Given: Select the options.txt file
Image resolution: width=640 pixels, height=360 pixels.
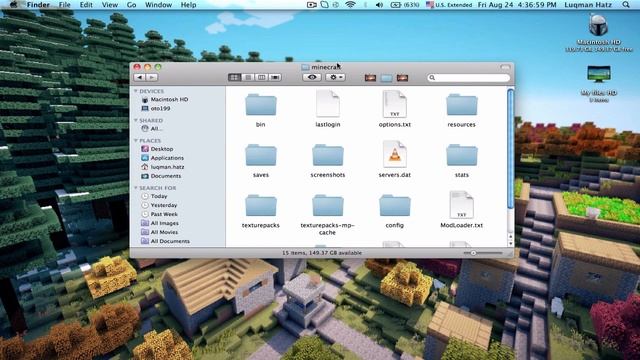Looking at the screenshot, I should (x=395, y=109).
